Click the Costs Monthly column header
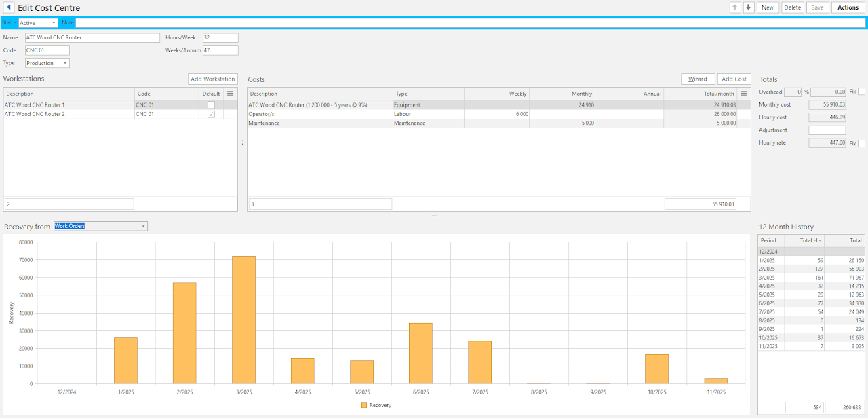The width and height of the screenshot is (868, 418). [563, 94]
